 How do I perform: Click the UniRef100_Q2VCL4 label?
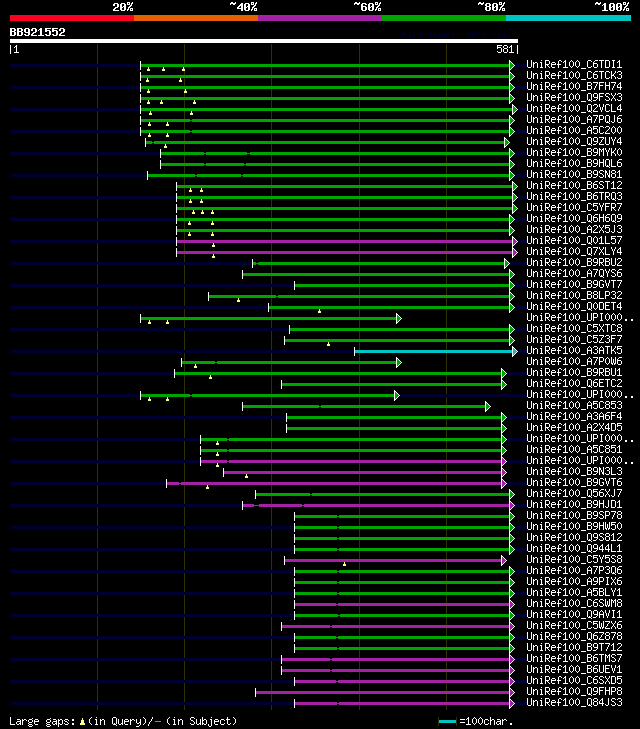point(574,108)
